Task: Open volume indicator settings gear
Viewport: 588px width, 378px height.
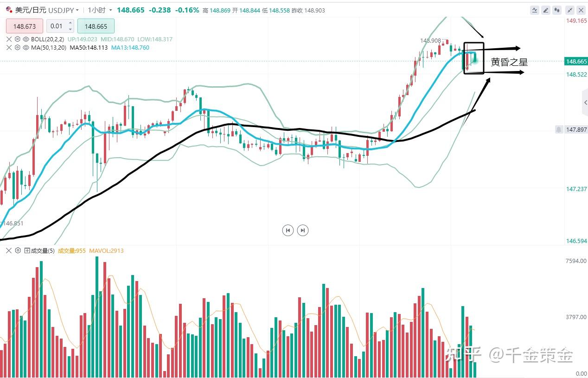Action: (18, 250)
